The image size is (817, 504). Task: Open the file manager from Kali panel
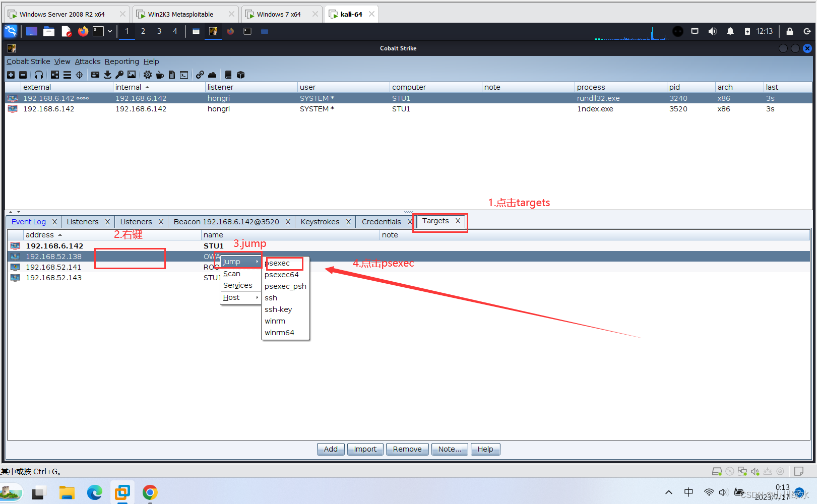click(49, 31)
